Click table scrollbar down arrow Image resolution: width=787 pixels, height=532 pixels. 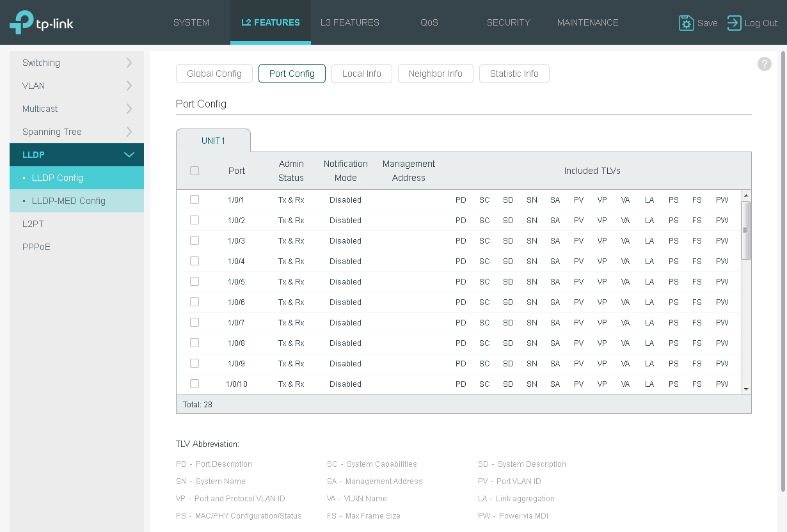click(746, 389)
